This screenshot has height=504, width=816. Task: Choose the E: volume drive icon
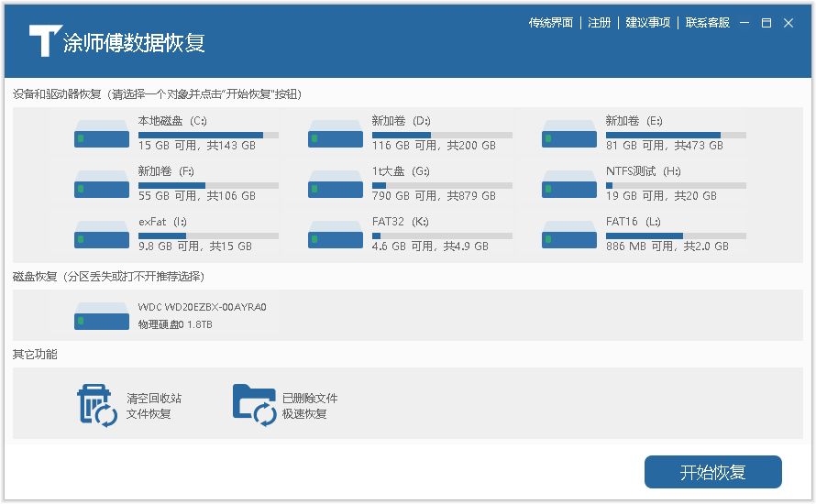point(568,134)
